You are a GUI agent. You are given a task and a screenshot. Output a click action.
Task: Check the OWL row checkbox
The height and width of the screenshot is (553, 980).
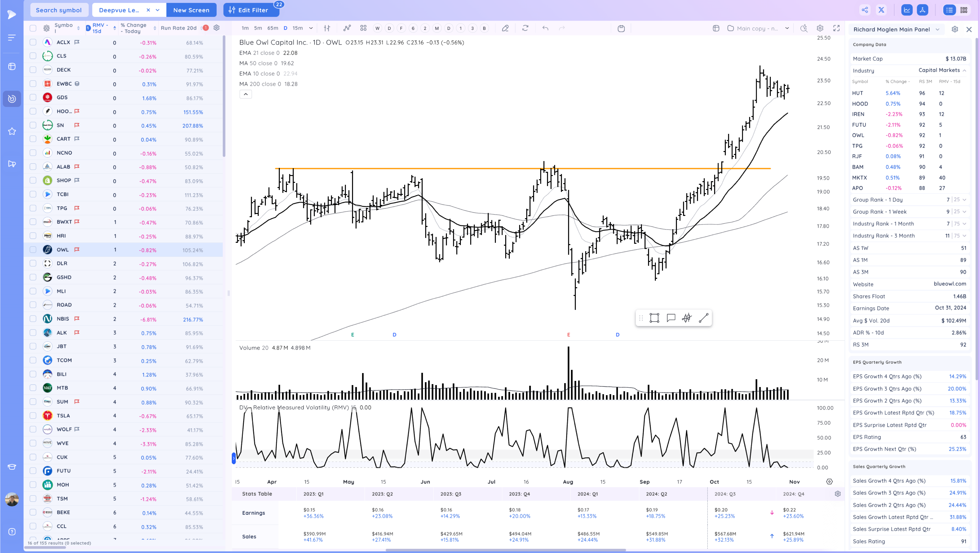tap(33, 250)
